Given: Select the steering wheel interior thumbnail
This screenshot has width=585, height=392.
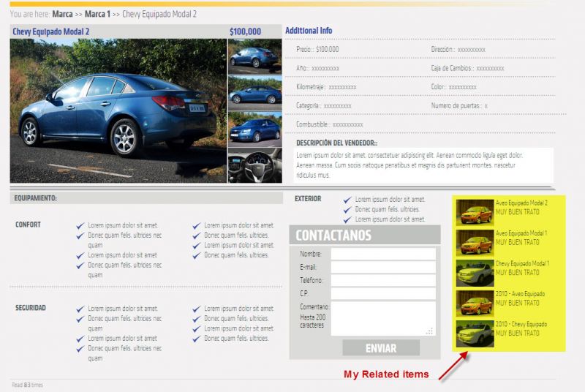Looking at the screenshot, I should pyautogui.click(x=254, y=165).
